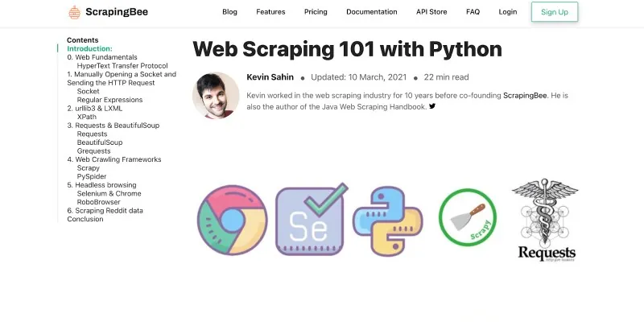Viewport: 644px width, 330px height.
Task: Go to the Pricing page
Action: coord(316,12)
